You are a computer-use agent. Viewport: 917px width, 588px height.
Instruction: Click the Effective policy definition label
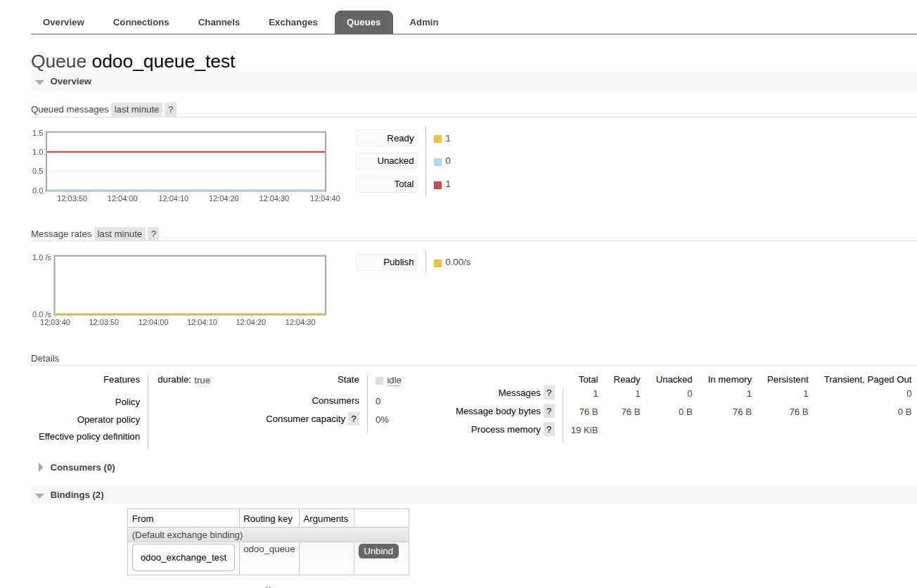coord(89,437)
